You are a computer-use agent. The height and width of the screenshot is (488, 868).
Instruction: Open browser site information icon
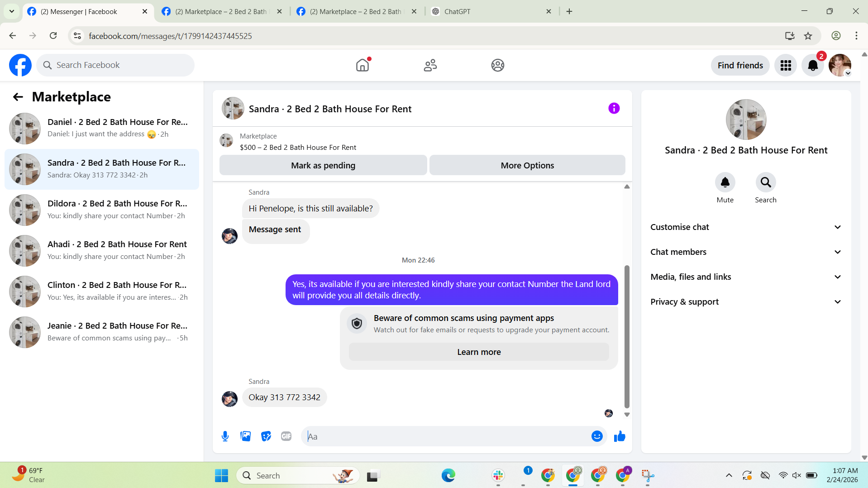coord(77,36)
